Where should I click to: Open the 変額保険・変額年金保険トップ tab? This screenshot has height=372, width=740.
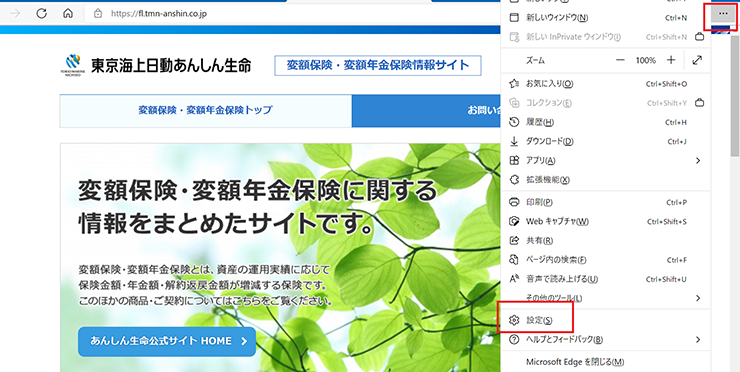pos(206,111)
